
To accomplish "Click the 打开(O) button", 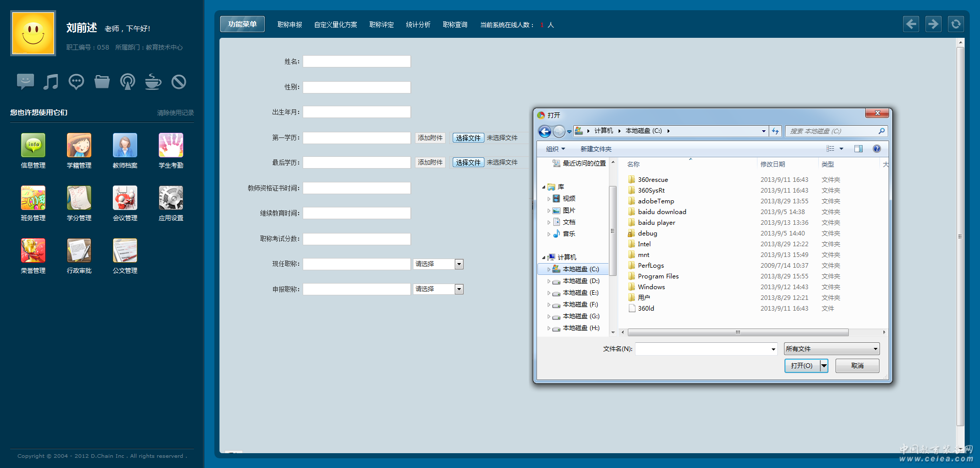I will coord(802,366).
